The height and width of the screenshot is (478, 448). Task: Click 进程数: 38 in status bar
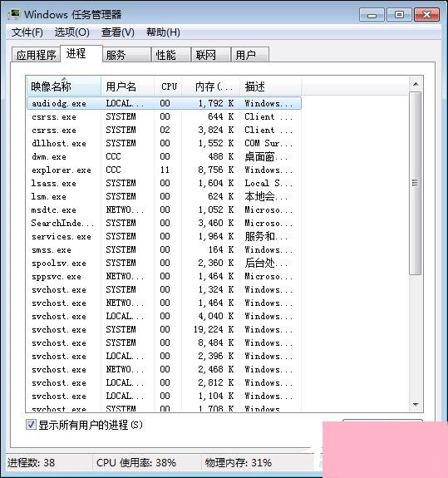coord(31,463)
